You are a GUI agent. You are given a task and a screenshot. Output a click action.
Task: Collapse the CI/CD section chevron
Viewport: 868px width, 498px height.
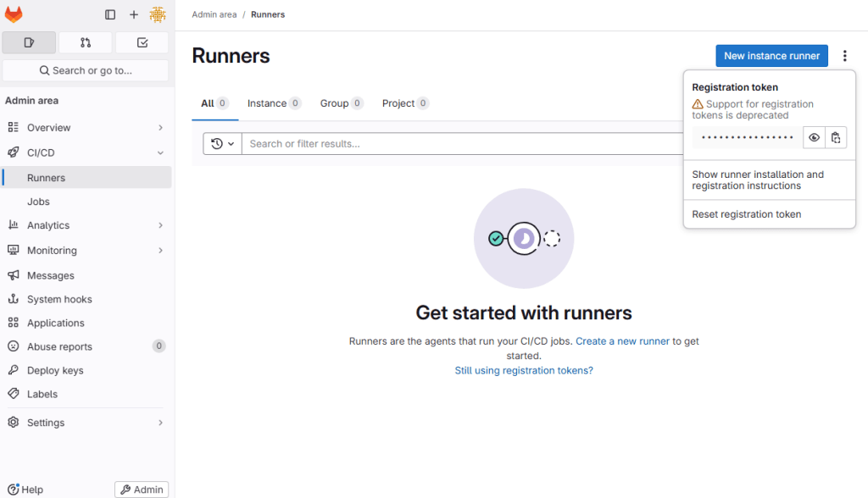pyautogui.click(x=160, y=152)
